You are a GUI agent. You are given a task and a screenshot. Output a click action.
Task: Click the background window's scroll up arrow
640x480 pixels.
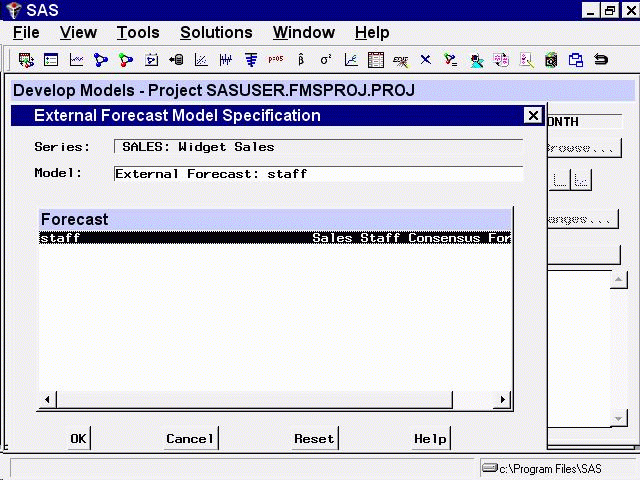coord(618,280)
